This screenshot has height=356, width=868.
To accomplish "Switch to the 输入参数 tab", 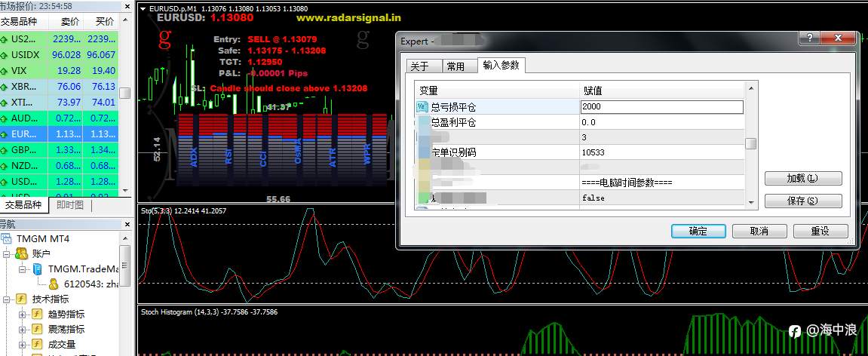I will click(x=501, y=65).
